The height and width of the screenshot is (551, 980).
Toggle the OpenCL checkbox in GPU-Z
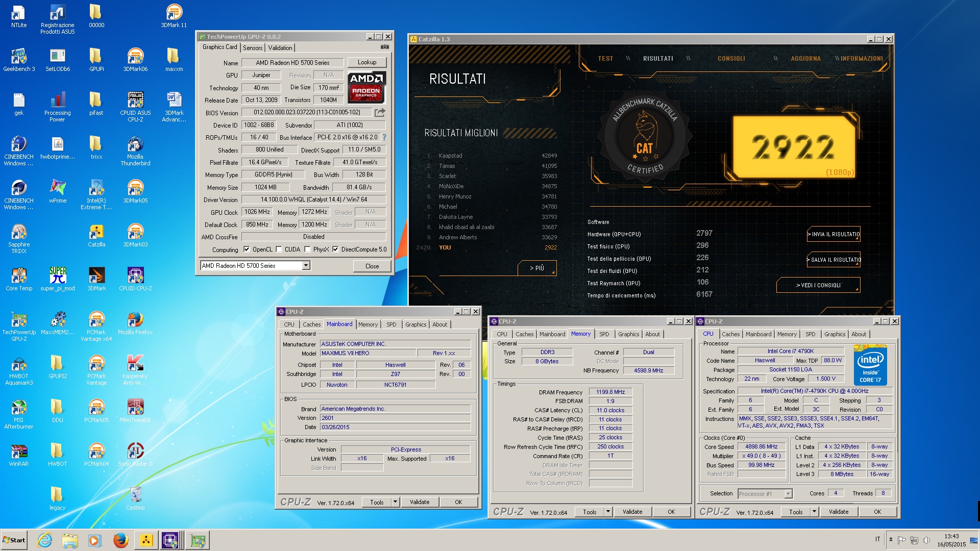click(247, 249)
